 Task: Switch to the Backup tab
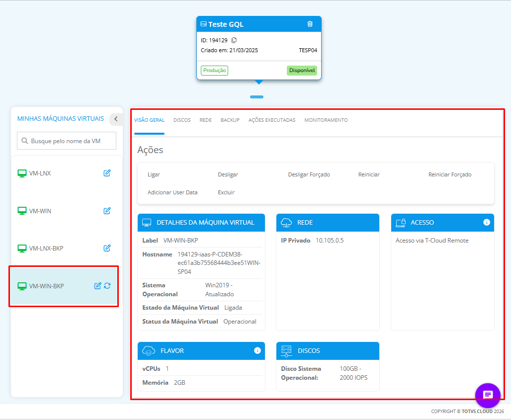pos(230,120)
